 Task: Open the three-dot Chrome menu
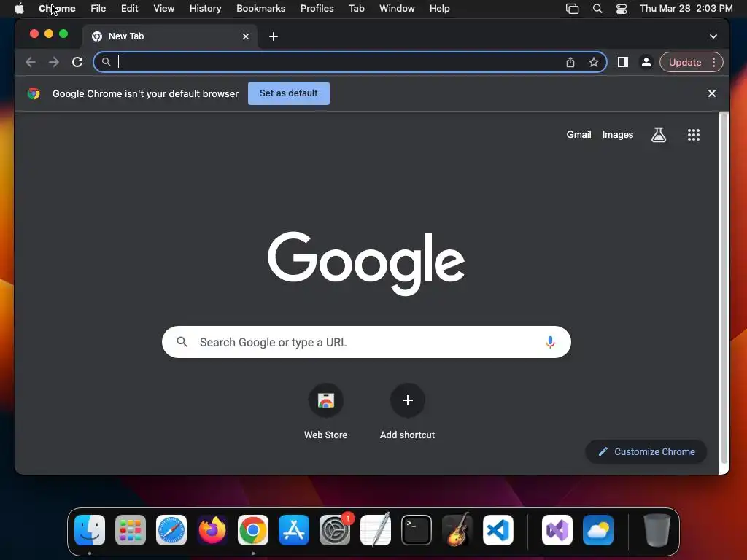tap(713, 62)
